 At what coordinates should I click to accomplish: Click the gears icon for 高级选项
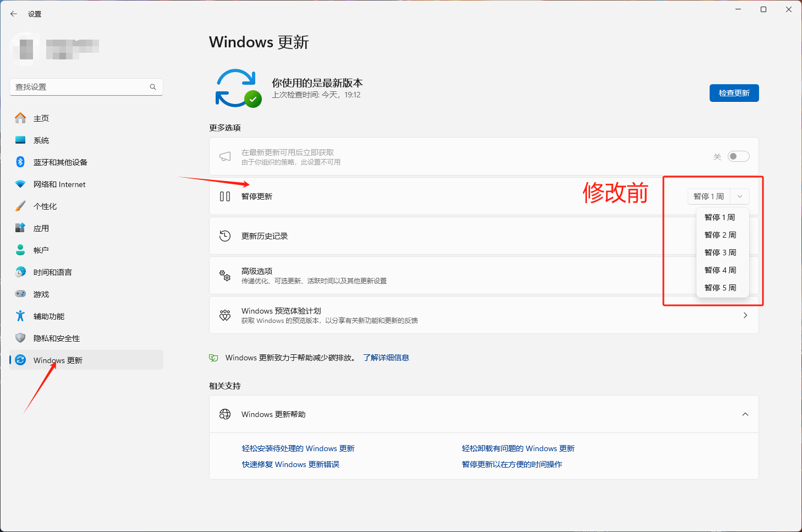click(225, 276)
